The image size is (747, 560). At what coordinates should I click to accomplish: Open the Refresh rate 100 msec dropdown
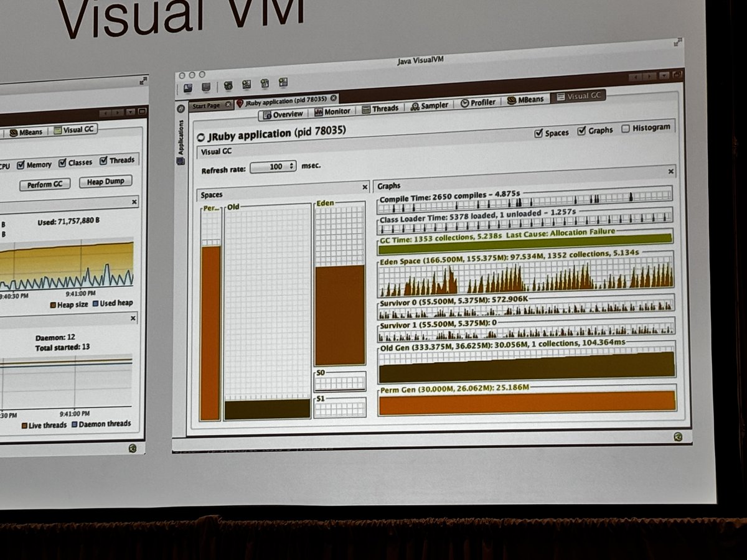[x=273, y=167]
